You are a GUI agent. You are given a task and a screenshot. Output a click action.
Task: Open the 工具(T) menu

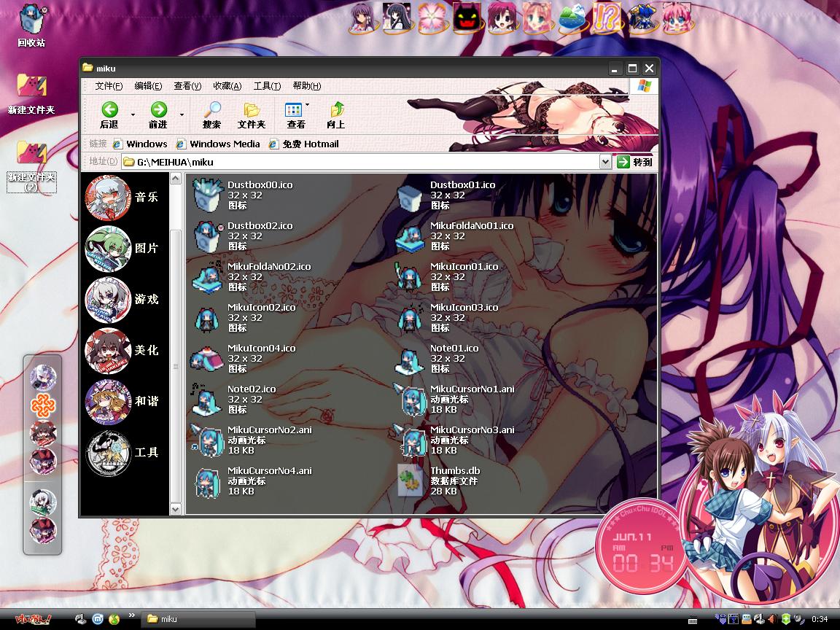267,86
